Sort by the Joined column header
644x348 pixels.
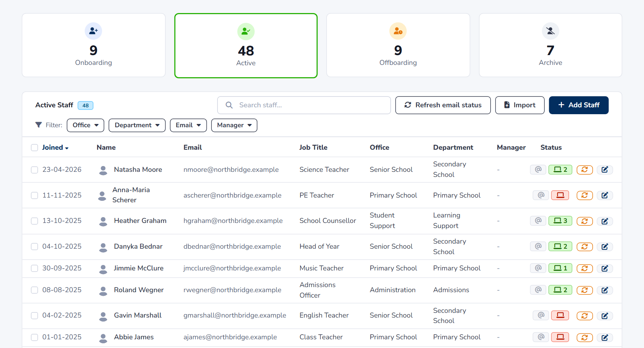55,148
